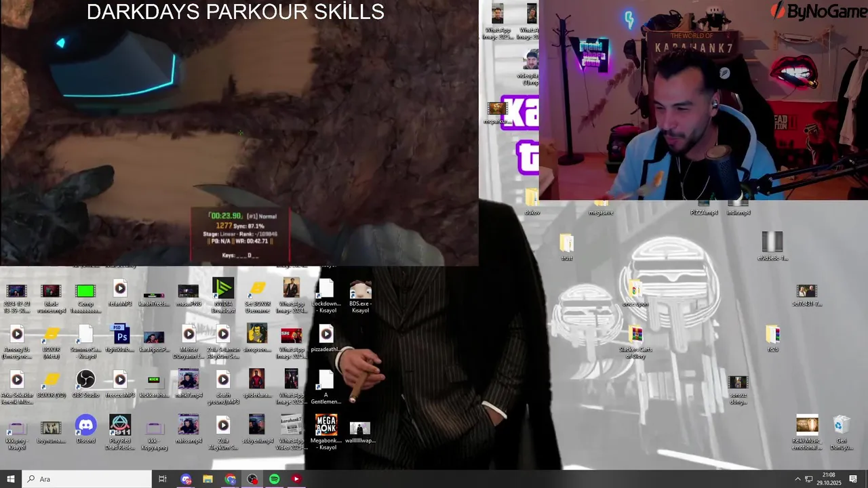The image size is (868, 488).
Task: Open Spotify from the taskbar
Action: pos(274,479)
